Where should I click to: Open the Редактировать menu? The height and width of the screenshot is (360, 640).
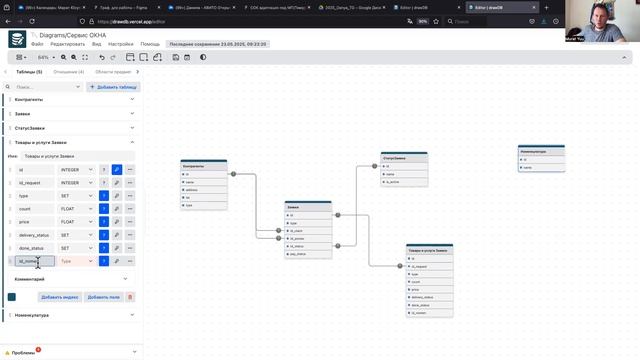click(x=67, y=44)
